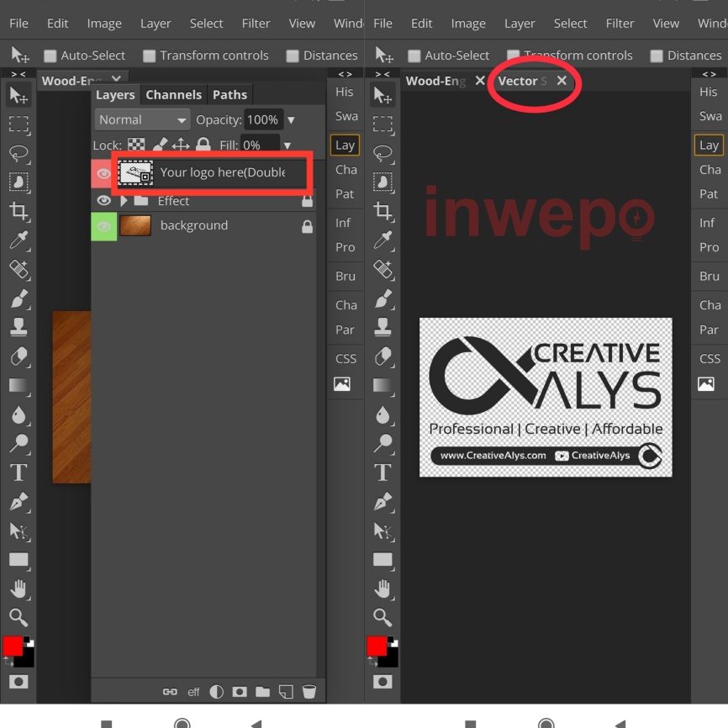Pick the Hand tool in left pane
728x728 pixels.
coord(18,588)
